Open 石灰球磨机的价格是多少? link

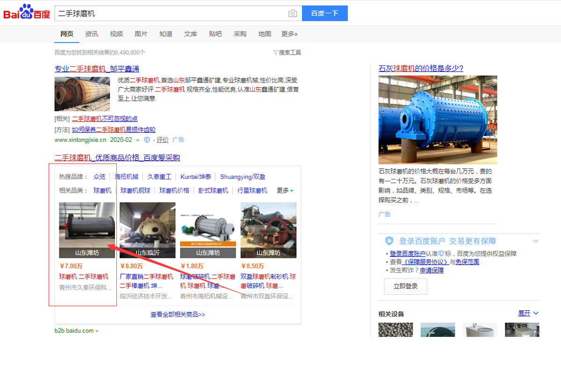pyautogui.click(x=421, y=69)
